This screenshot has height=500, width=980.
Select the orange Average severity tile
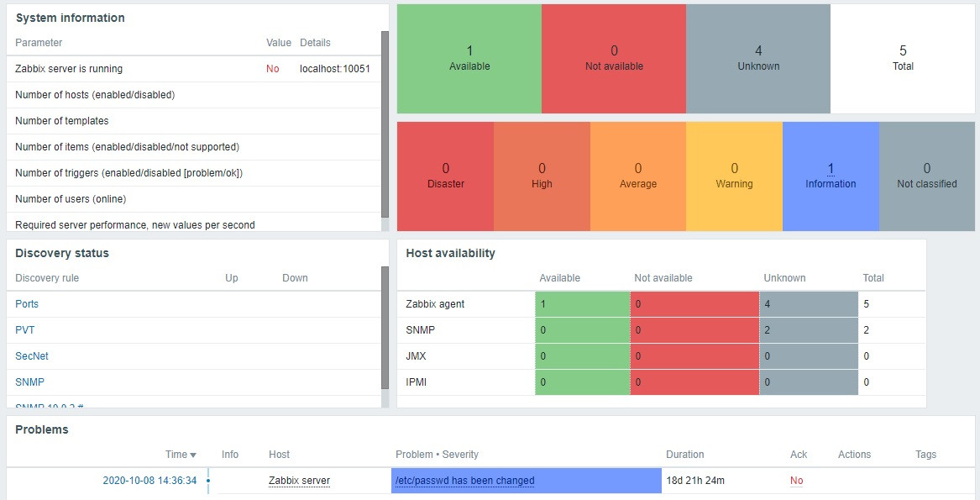(638, 176)
